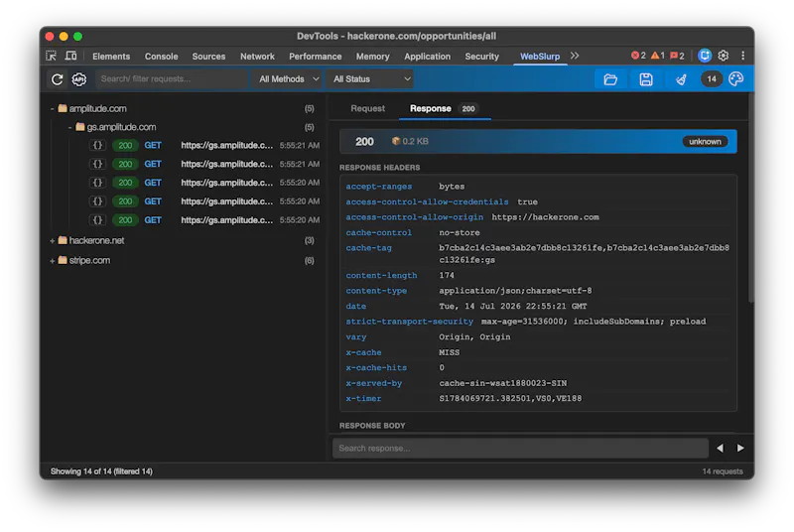Click JSON braces icon of last amplitude request
Viewport: 794px width, 532px height.
[x=97, y=220]
